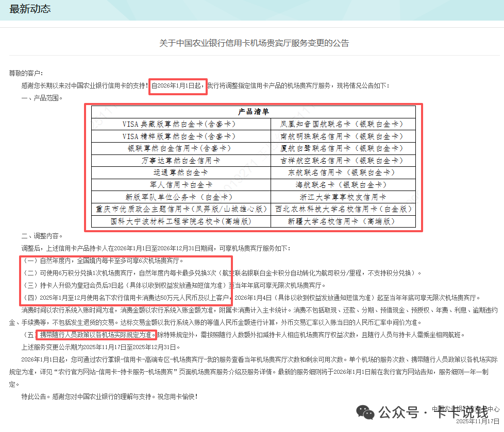Click the greeting 尊敬的客户
This screenshot has height=432, width=504.
point(26,74)
